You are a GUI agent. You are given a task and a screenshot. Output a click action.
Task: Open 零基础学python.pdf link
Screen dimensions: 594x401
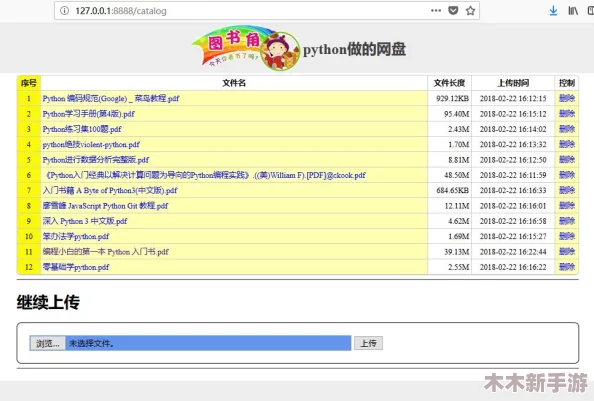point(76,267)
